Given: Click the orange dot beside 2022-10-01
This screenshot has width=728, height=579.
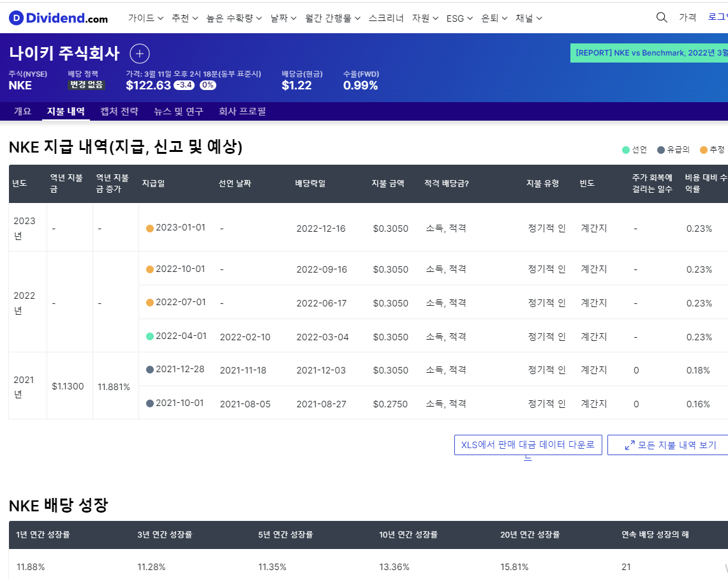Looking at the screenshot, I should coord(150,269).
